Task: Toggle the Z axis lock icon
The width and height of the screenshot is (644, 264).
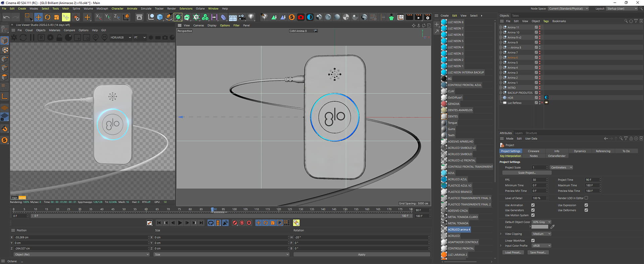Action: 117,17
